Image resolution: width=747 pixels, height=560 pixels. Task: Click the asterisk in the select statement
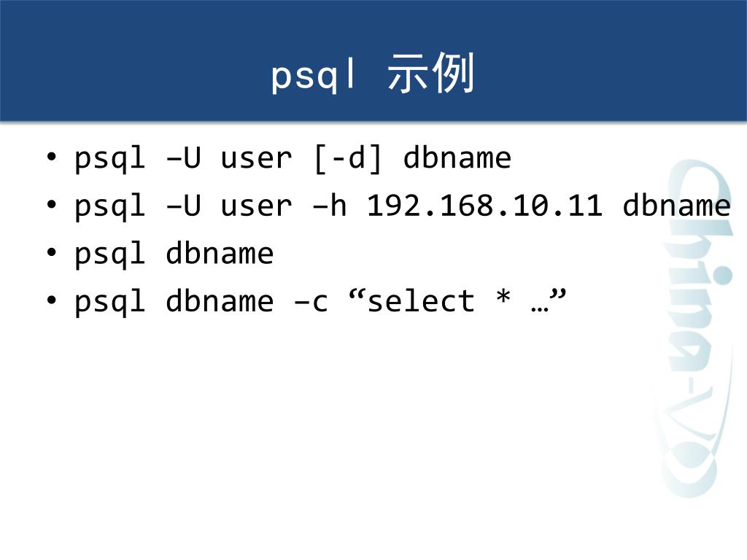[503, 297]
